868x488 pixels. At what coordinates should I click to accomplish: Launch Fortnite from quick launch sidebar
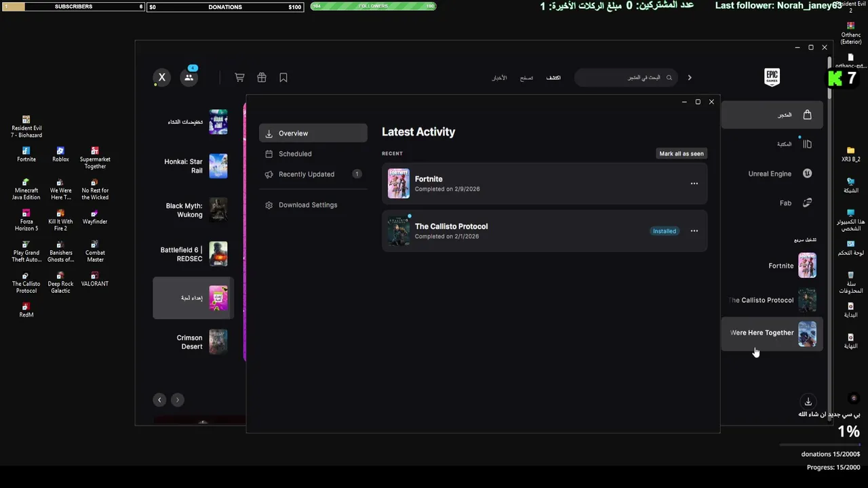click(772, 266)
